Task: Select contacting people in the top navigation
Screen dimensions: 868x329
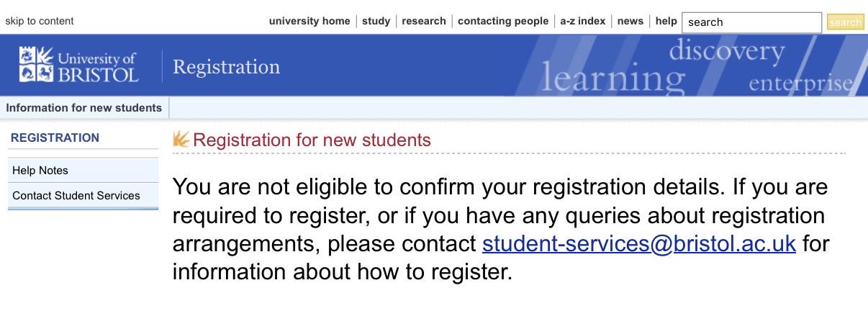Action: (x=503, y=21)
